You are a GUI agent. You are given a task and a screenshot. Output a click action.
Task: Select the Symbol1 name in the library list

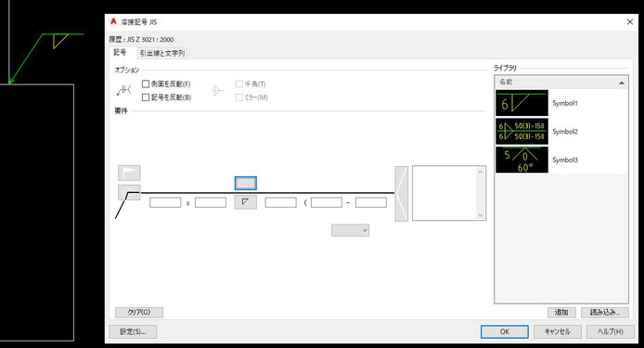(565, 103)
